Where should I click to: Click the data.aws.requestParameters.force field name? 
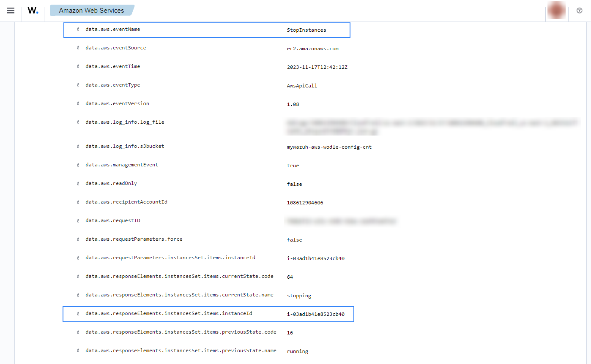(134, 239)
